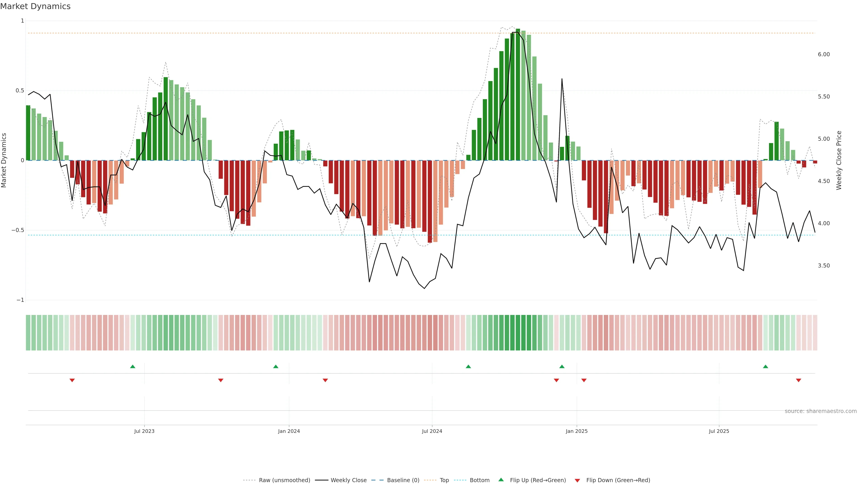The height and width of the screenshot is (488, 868).
Task: Click the Jan 2024 x-axis label
Action: [x=289, y=431]
